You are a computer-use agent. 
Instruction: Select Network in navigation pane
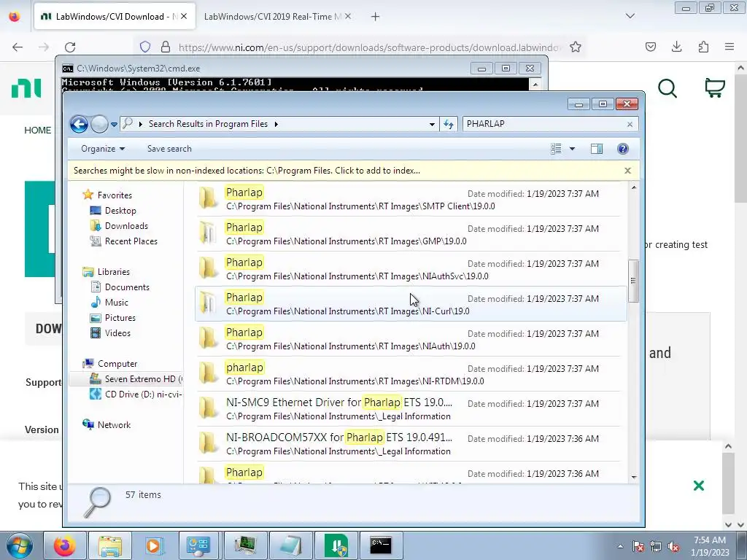[114, 425]
